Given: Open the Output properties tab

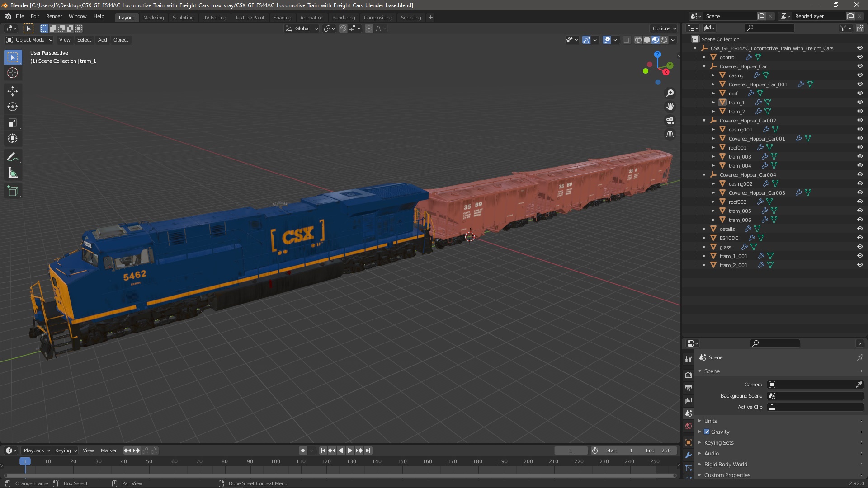Looking at the screenshot, I should 689,388.
